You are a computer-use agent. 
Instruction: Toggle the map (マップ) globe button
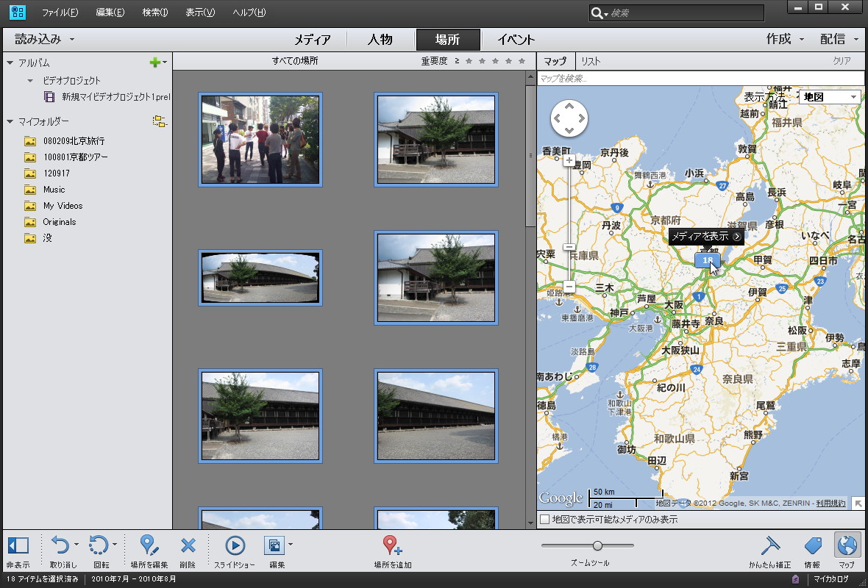[x=847, y=545]
